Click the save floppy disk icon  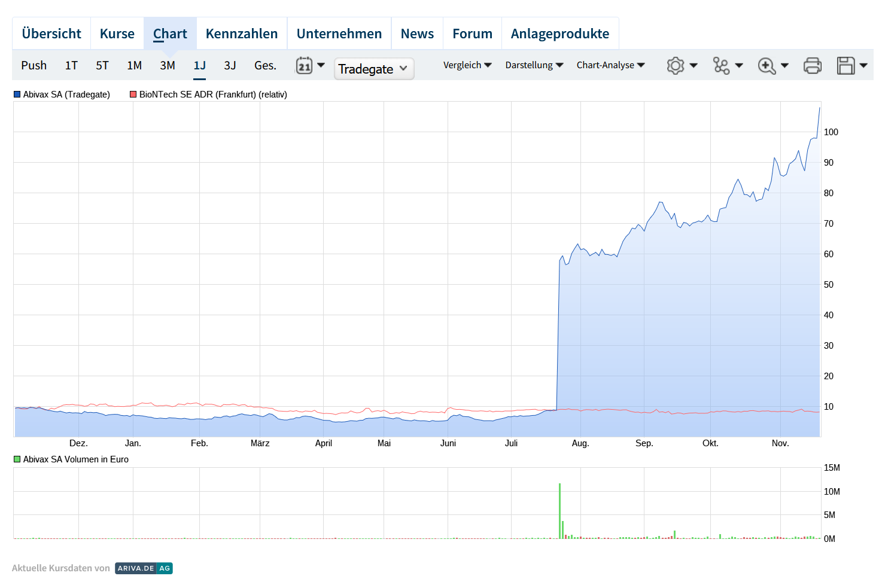[x=845, y=65]
